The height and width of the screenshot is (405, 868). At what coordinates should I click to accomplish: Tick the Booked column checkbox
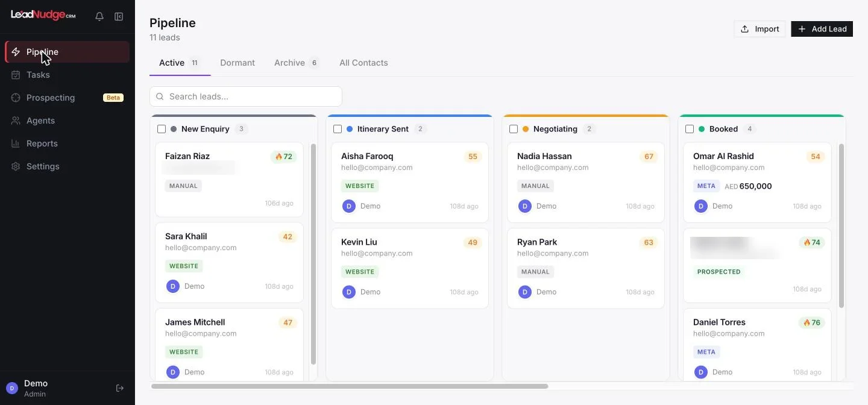[690, 129]
